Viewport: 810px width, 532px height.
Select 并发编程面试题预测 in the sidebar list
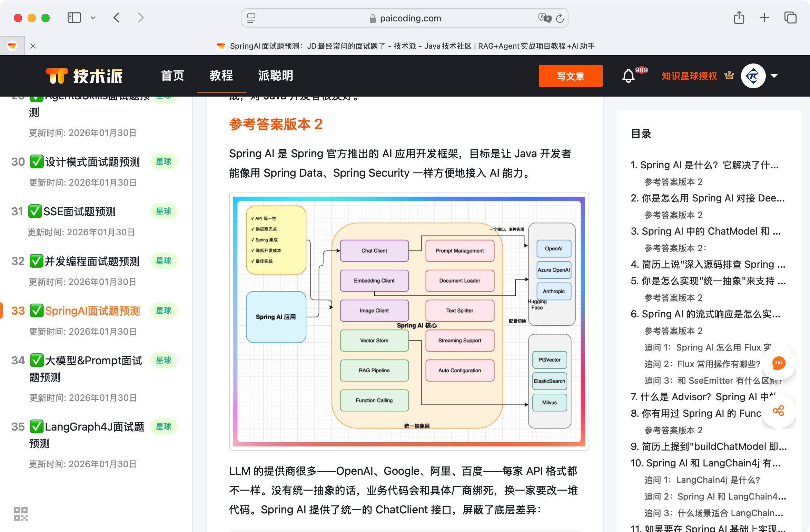point(92,261)
